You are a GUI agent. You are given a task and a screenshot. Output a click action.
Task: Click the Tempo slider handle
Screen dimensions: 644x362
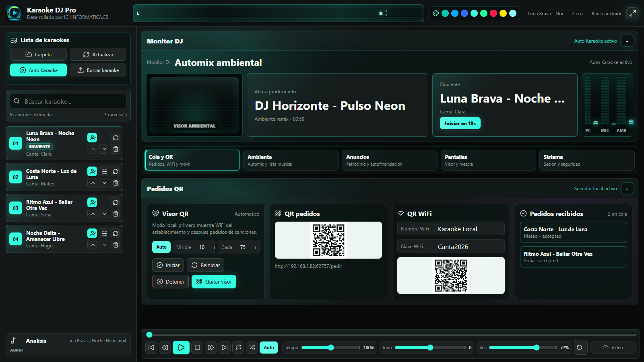point(331,348)
